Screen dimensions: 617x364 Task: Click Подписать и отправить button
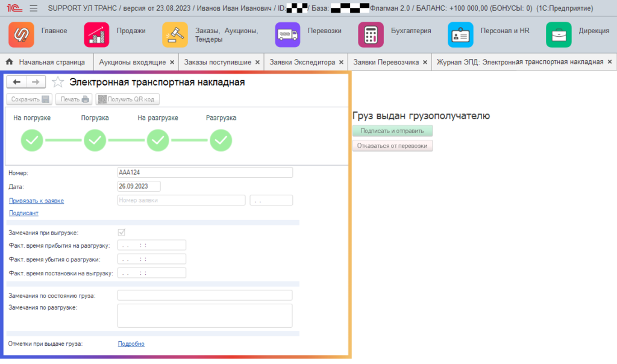(x=392, y=131)
